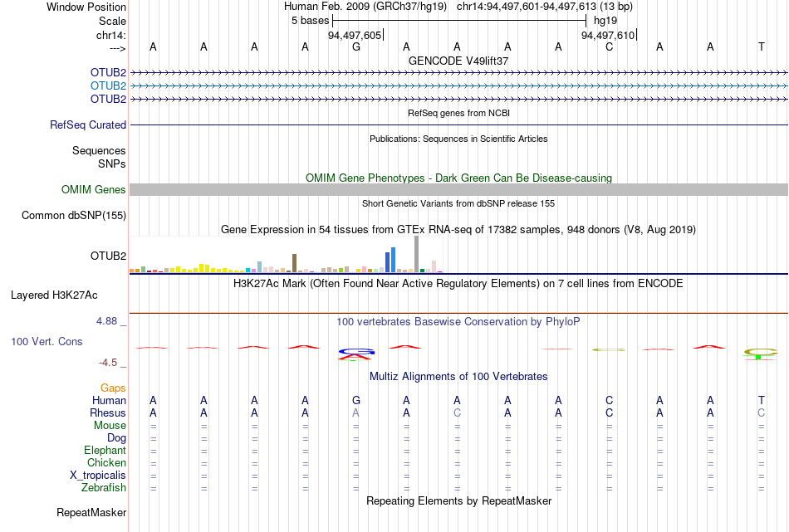Select the Dog species label
This screenshot has height=532, width=789.
[116, 438]
